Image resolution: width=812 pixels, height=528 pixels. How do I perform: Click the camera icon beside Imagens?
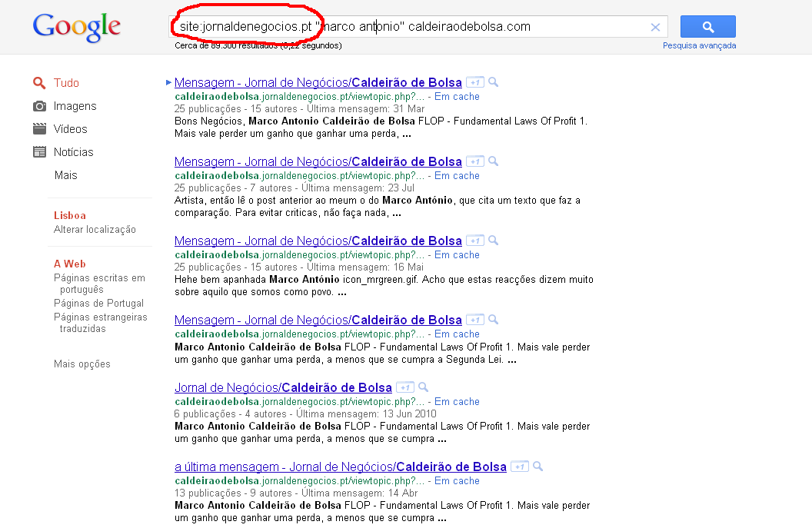[39, 106]
